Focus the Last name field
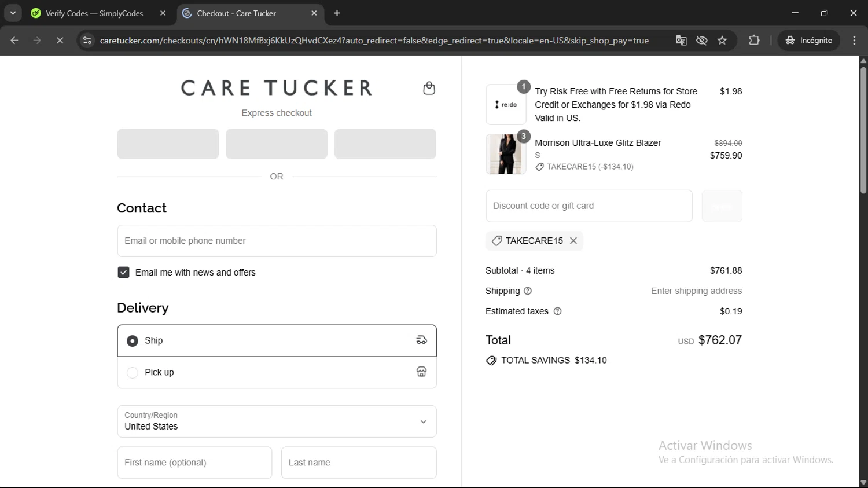 coord(359,463)
